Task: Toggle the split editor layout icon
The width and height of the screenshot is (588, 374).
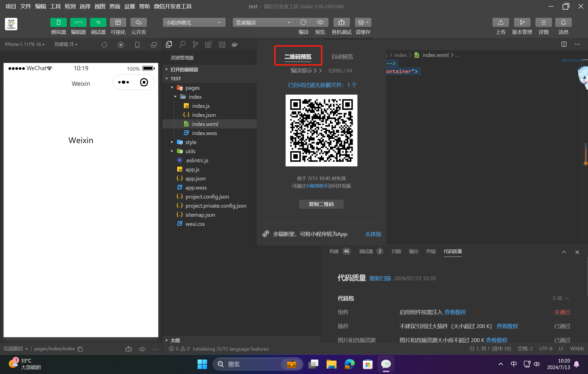Action: (564, 44)
